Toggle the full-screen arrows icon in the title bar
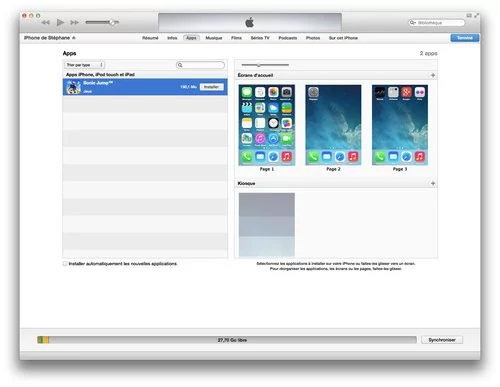The width and height of the screenshot is (500, 387). tap(477, 15)
